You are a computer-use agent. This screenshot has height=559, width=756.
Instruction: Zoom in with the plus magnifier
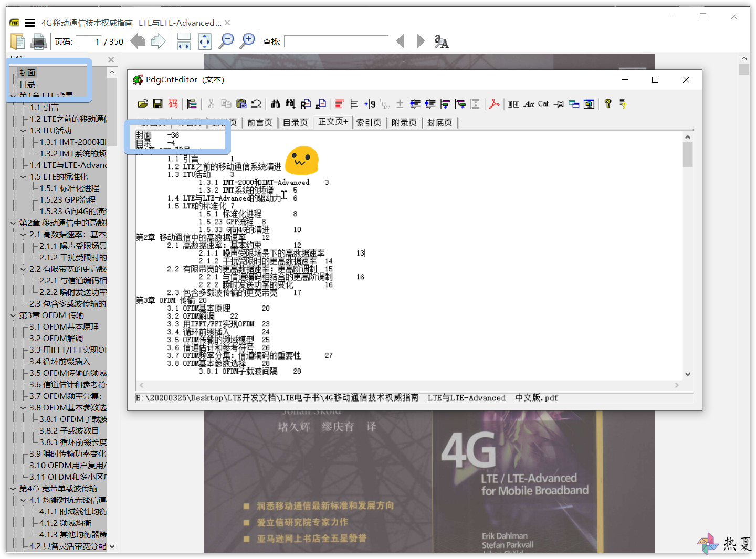point(247,41)
